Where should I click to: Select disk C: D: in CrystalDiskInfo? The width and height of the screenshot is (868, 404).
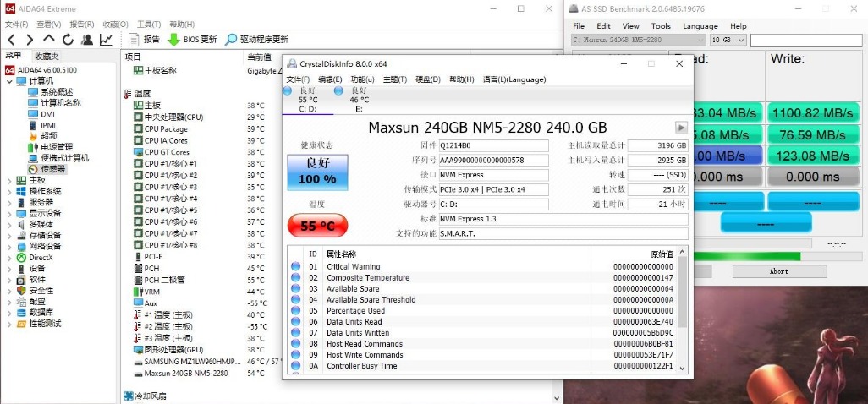click(308, 100)
